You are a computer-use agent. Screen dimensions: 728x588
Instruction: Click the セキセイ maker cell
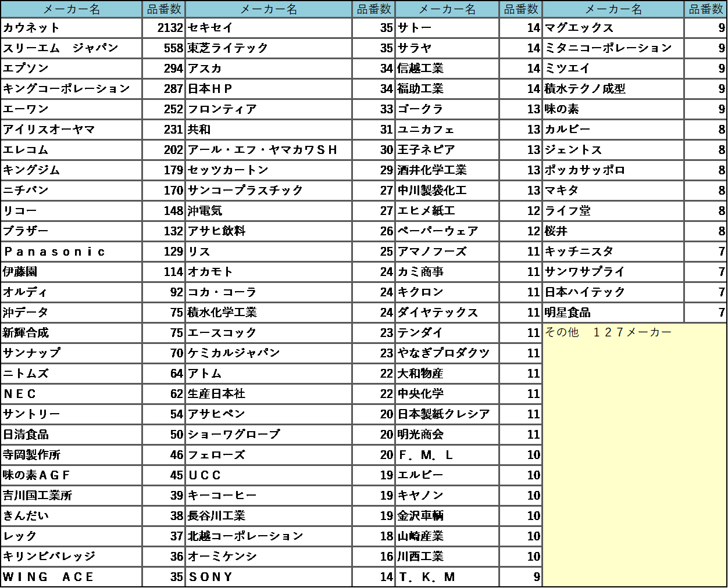coord(269,28)
